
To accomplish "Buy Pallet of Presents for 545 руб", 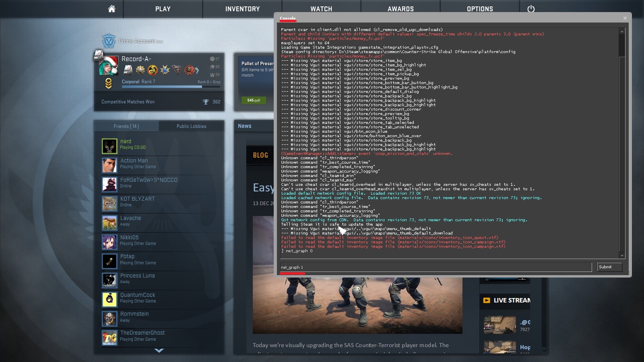I will (x=254, y=100).
